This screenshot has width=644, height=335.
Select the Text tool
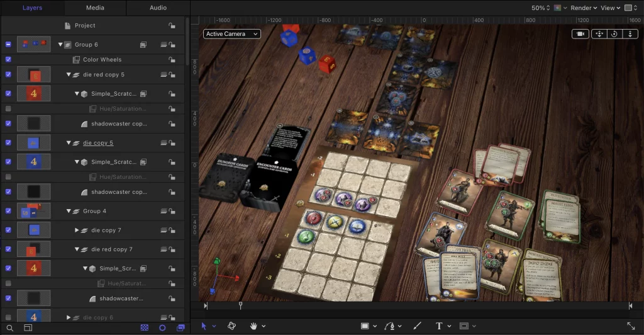[439, 326]
